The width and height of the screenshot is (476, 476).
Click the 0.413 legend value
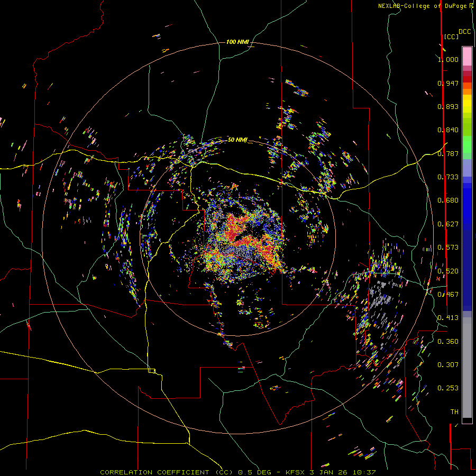point(448,317)
